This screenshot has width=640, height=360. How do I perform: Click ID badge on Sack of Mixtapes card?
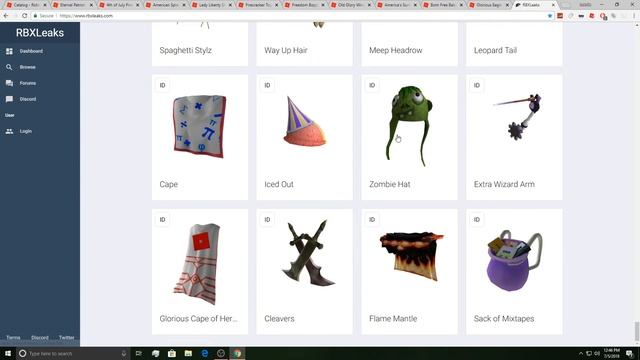(477, 220)
